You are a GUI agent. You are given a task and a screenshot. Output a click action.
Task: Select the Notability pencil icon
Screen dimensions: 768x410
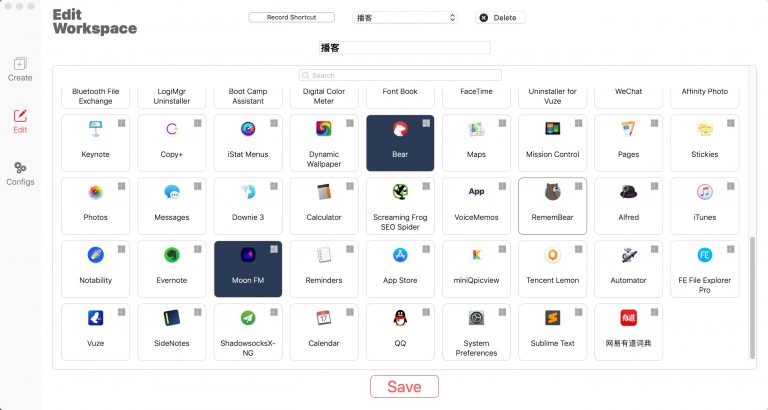(96, 255)
